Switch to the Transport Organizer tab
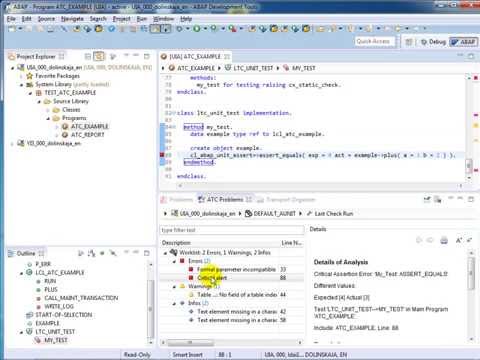The width and height of the screenshot is (480, 360). pos(287,199)
